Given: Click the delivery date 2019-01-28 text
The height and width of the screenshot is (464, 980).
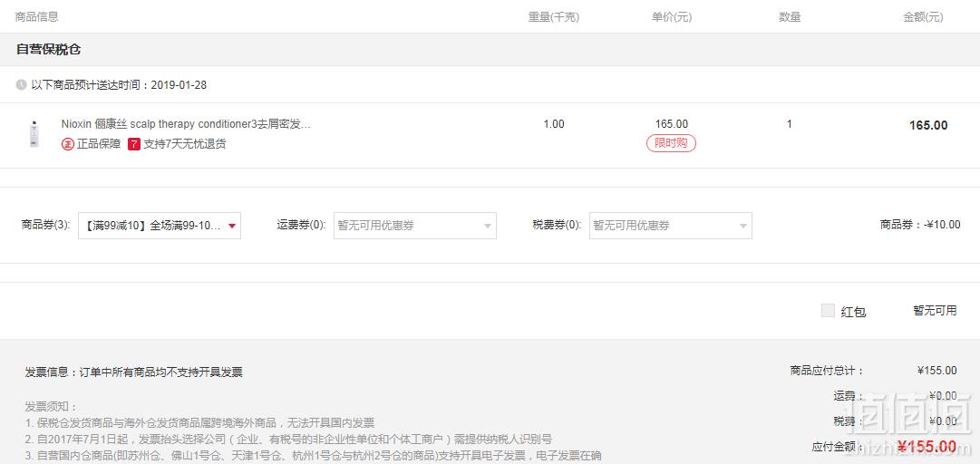Looking at the screenshot, I should tap(178, 85).
